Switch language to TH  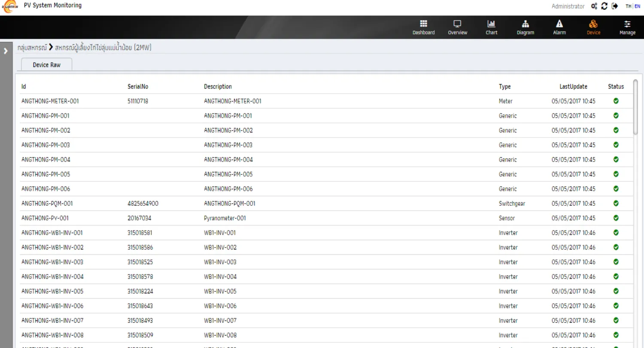[628, 6]
